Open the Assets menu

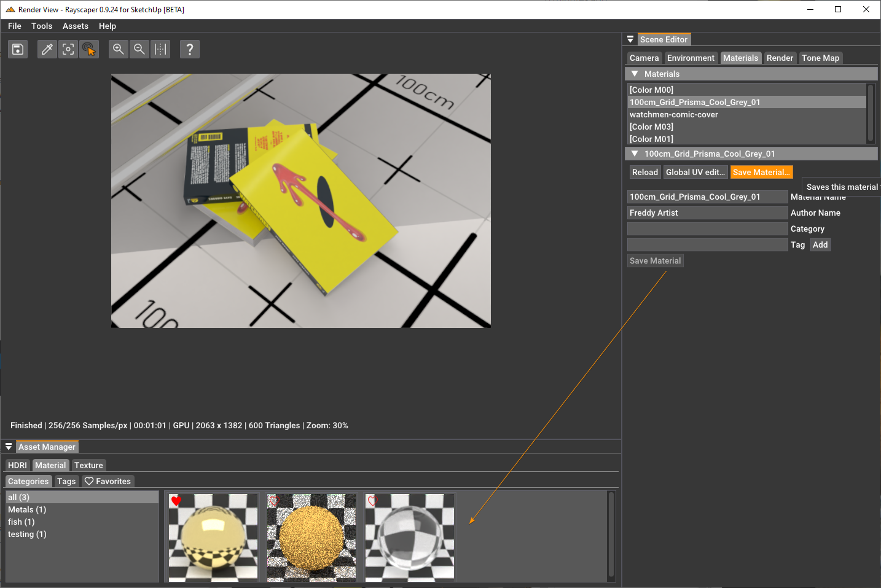76,26
